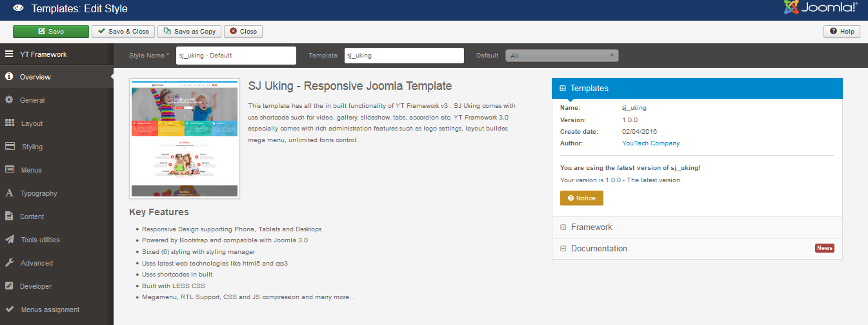Click create date 02/04/2016
868x325 pixels.
pyautogui.click(x=639, y=131)
